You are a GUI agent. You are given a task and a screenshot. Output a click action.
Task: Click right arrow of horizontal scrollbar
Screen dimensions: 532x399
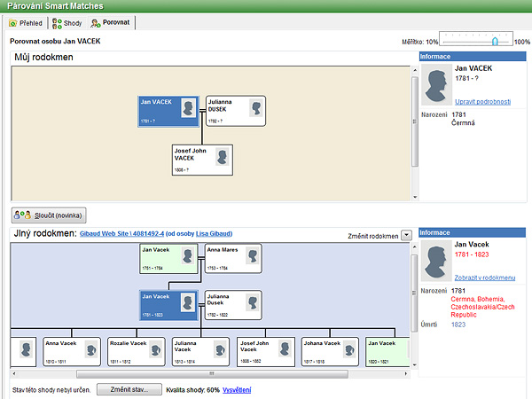pyautogui.click(x=406, y=374)
